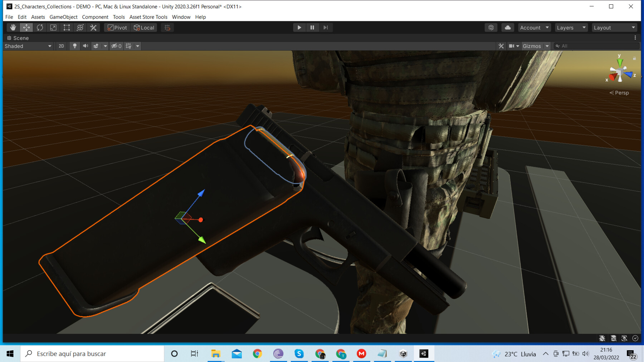Image resolution: width=644 pixels, height=362 pixels.
Task: Toggle grid snapping icon in toolbar
Action: tap(167, 28)
